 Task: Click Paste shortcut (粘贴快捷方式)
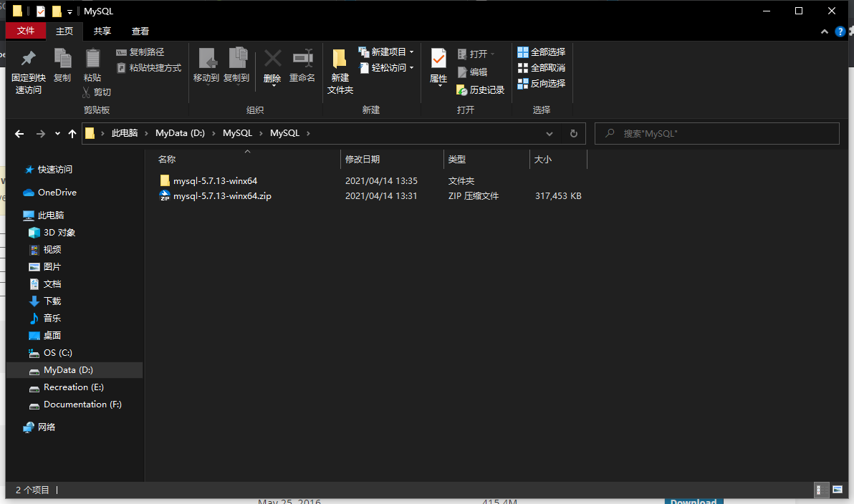149,67
